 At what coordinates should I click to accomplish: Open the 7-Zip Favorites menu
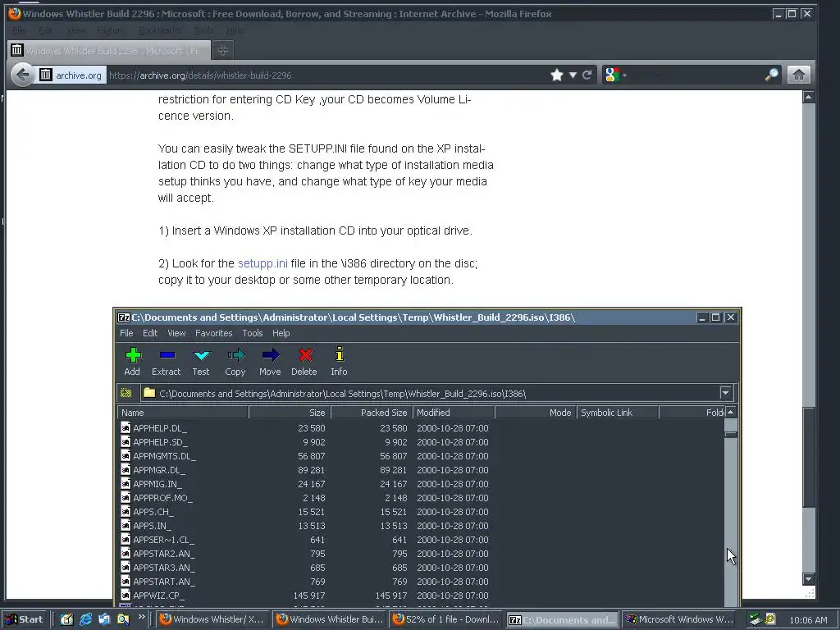point(214,333)
